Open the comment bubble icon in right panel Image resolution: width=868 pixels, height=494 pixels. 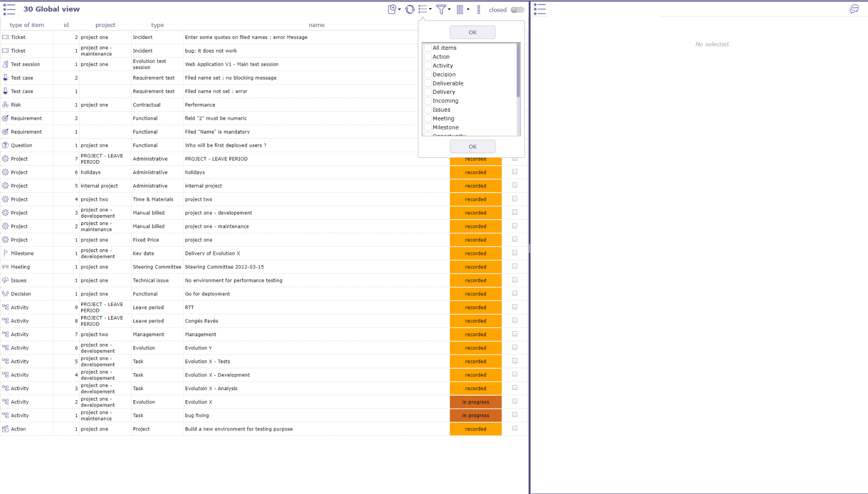854,10
